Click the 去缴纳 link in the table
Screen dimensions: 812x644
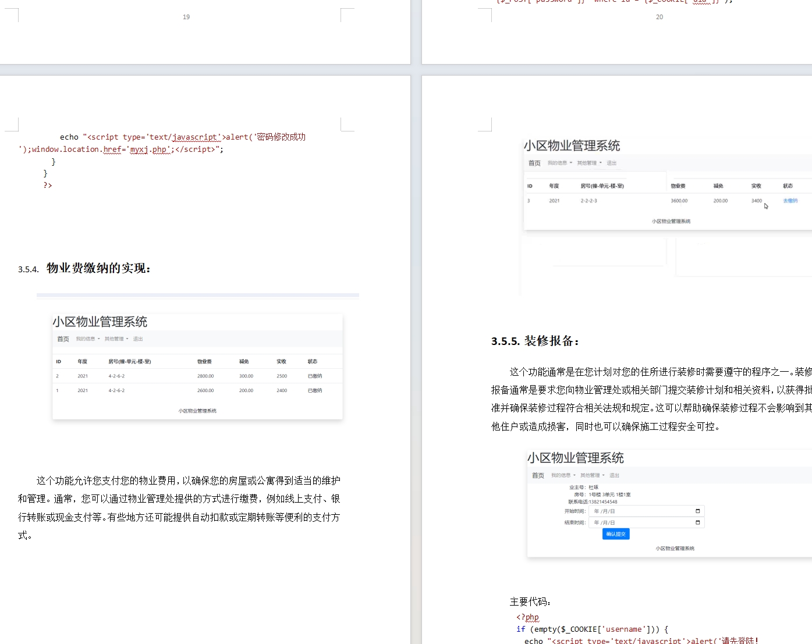pyautogui.click(x=790, y=201)
